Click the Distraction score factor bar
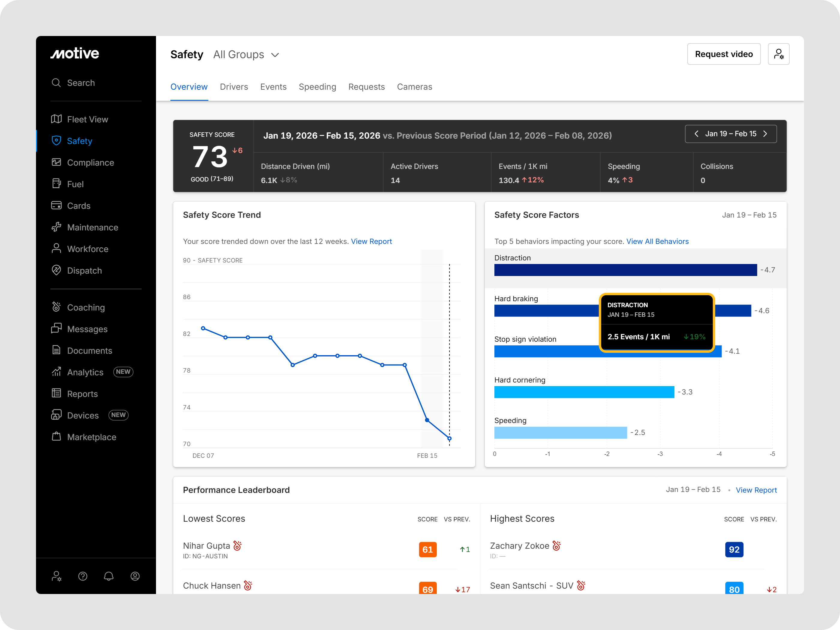Viewport: 840px width, 630px height. pos(625,270)
